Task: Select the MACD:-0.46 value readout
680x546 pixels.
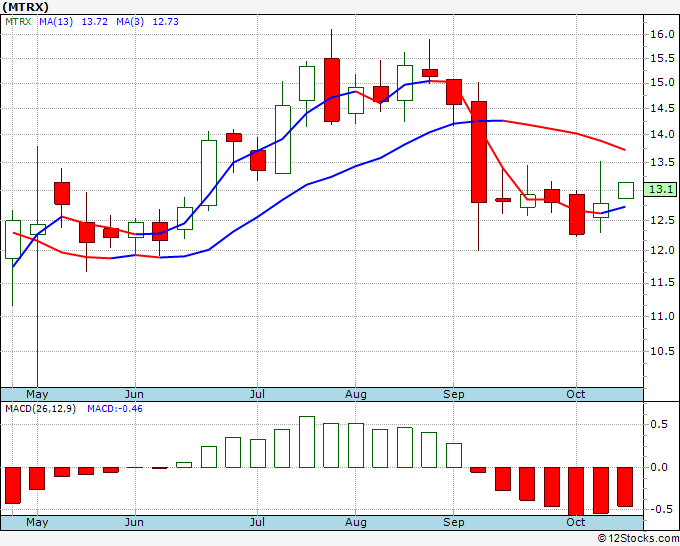Action: (115, 409)
